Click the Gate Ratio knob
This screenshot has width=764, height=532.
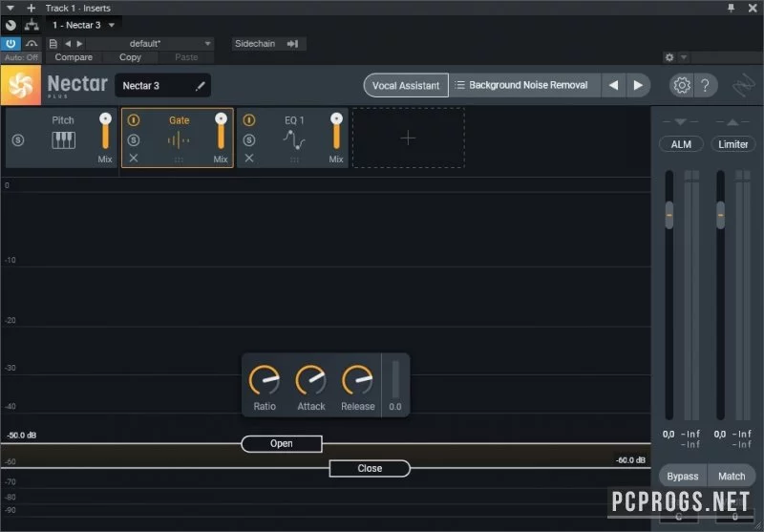tap(265, 379)
